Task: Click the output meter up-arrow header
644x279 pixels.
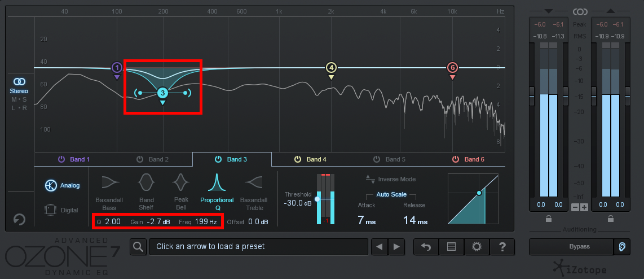Action: [611, 11]
